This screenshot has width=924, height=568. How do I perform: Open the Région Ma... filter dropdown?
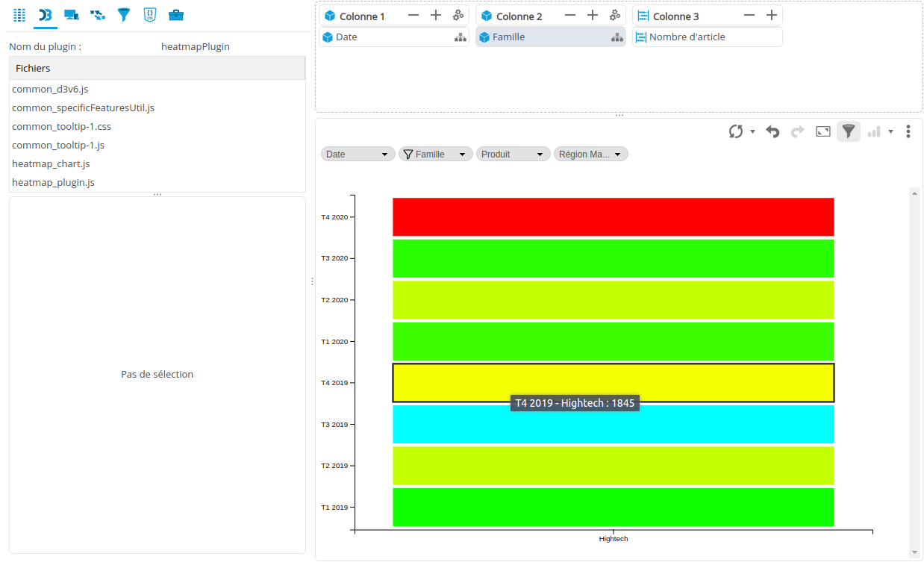590,155
